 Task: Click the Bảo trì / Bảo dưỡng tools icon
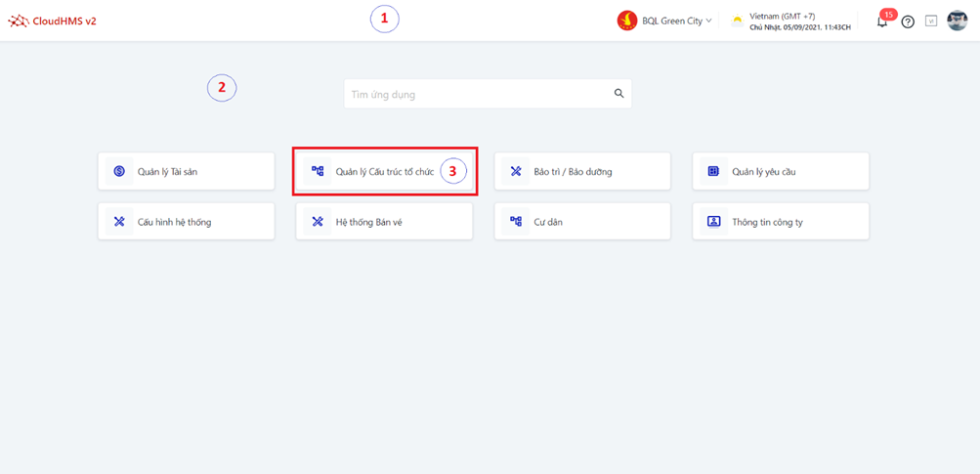tap(516, 171)
